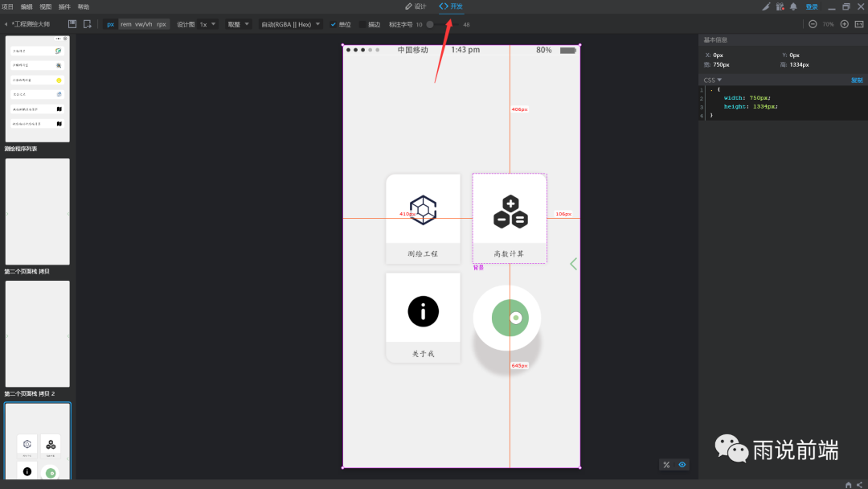868x489 pixels.
Task: Open the 测绘程序列表 page thumbnail
Action: 38,89
